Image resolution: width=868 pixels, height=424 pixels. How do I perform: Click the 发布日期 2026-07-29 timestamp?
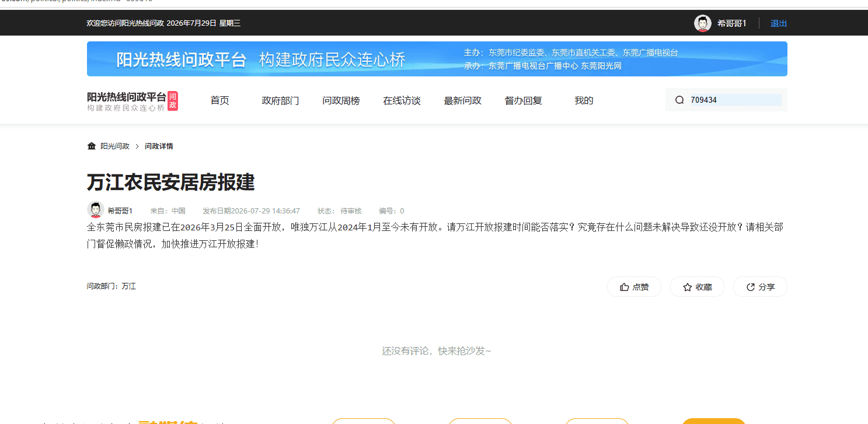pyautogui.click(x=251, y=211)
